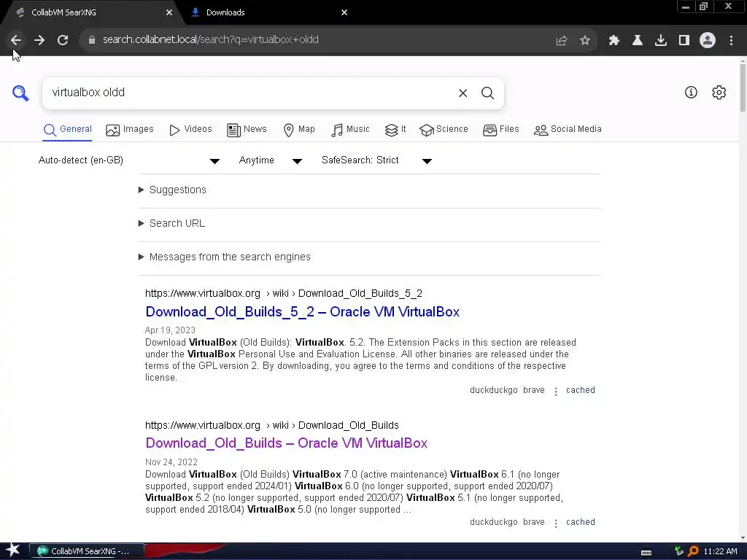
Task: Switch to the Social Media category
Action: [568, 130]
